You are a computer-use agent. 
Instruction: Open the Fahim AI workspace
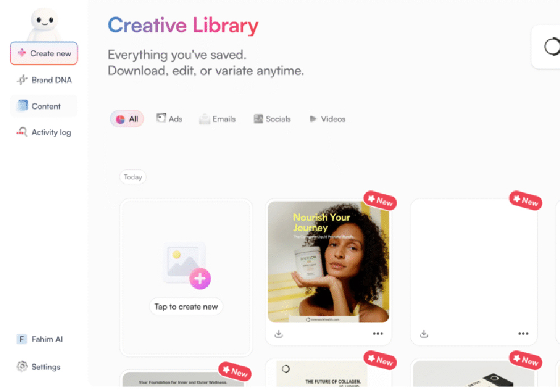pos(40,339)
